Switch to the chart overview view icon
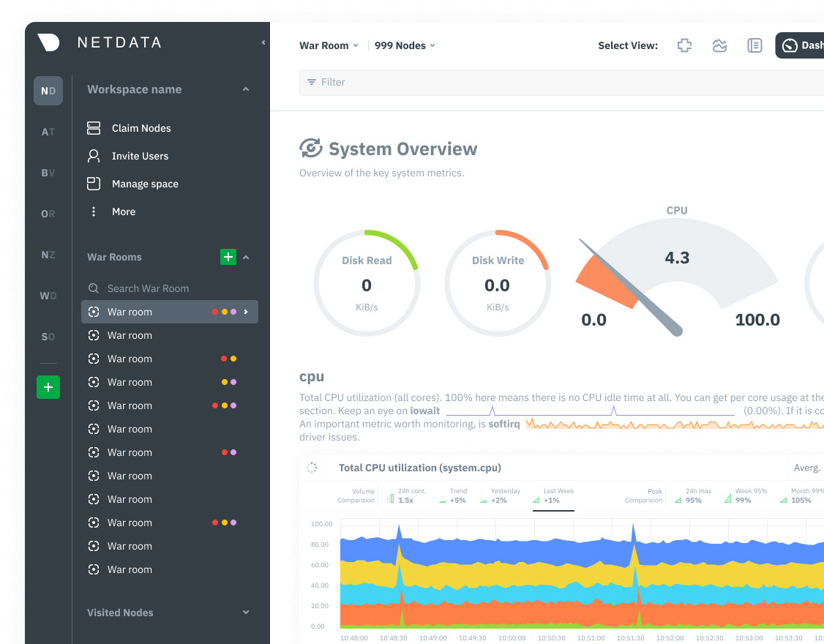Viewport: 824px width, 644px height. click(719, 45)
